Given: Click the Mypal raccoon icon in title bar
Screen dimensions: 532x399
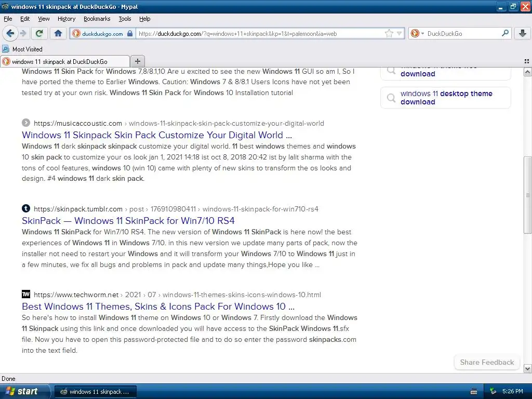Looking at the screenshot, I should [x=5, y=6].
